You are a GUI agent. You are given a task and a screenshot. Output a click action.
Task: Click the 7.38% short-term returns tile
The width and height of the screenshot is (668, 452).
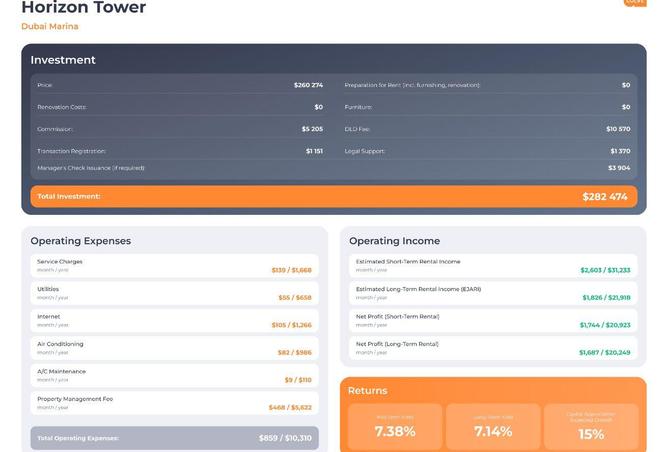tap(395, 427)
